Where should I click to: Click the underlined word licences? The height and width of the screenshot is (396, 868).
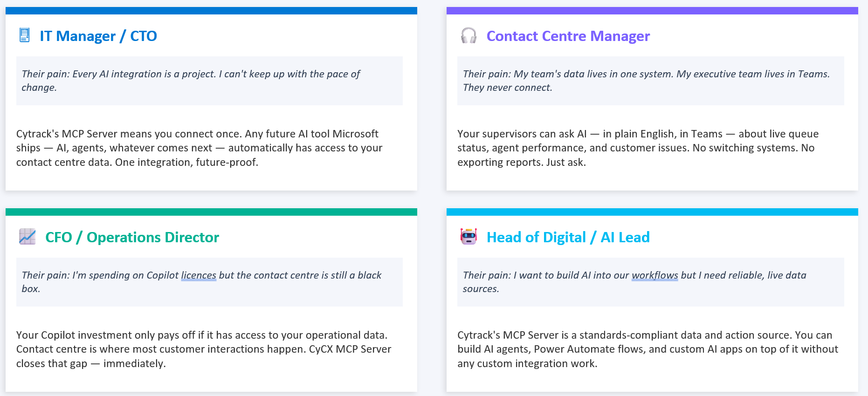point(199,275)
